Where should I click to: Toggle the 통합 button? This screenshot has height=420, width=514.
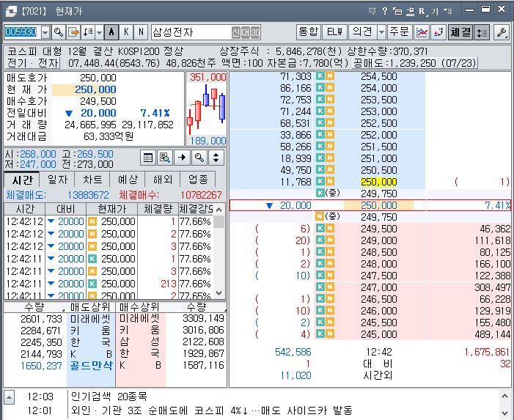pyautogui.click(x=309, y=32)
